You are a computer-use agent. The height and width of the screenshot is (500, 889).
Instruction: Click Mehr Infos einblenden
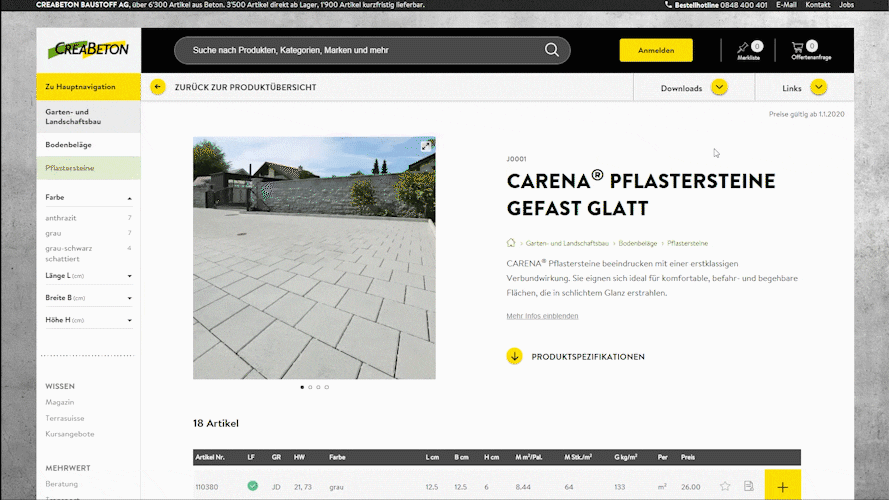coord(542,316)
